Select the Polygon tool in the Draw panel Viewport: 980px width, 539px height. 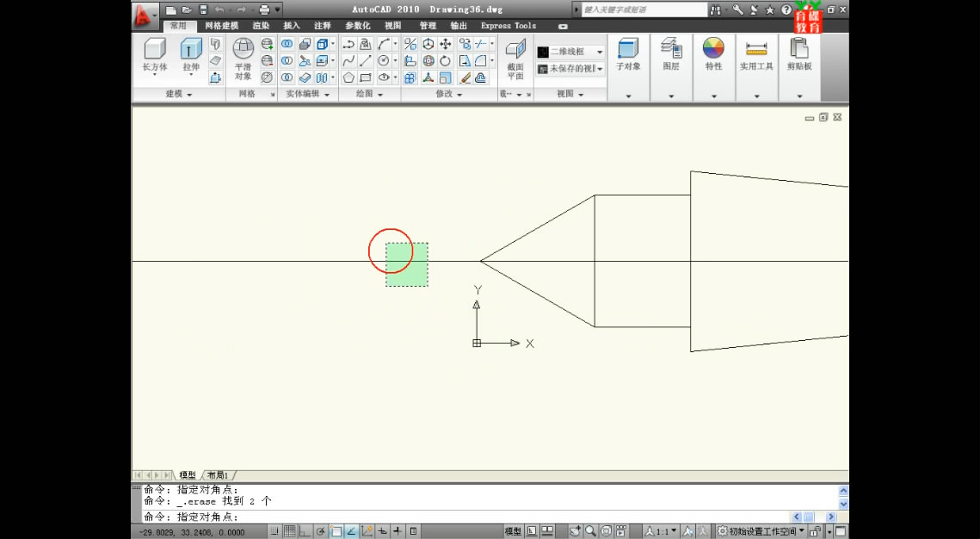click(x=348, y=77)
